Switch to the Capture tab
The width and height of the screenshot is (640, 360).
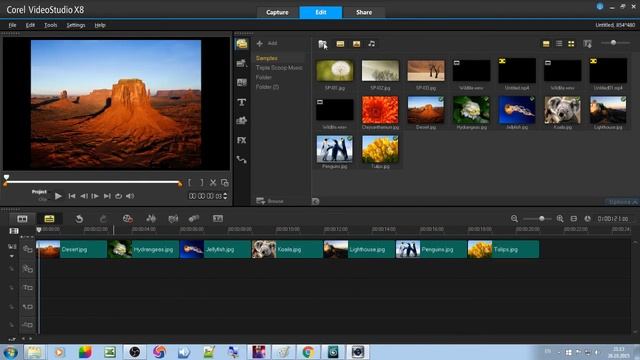tap(277, 12)
